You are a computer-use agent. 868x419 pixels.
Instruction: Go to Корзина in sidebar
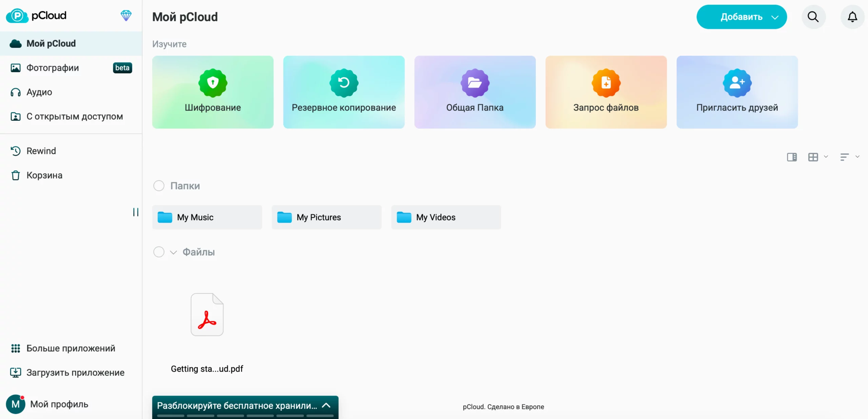[x=44, y=175]
